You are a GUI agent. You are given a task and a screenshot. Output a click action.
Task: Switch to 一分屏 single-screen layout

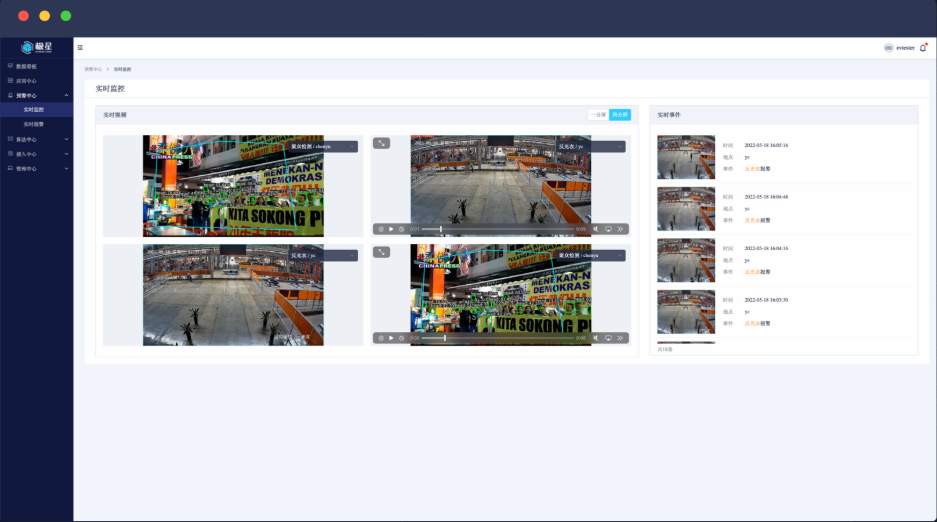[598, 115]
